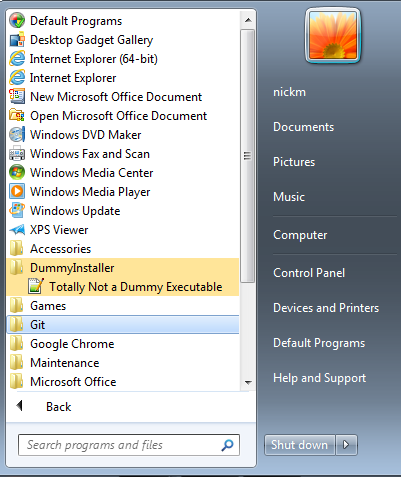Open Windows Media Center icon
This screenshot has height=477, width=401.
click(x=17, y=173)
